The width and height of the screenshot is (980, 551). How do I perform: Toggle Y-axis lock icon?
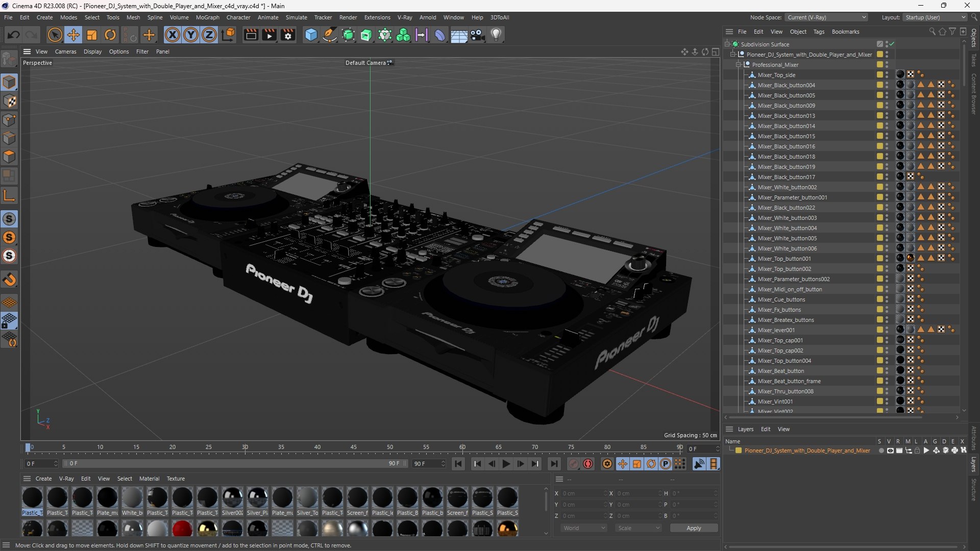191,35
